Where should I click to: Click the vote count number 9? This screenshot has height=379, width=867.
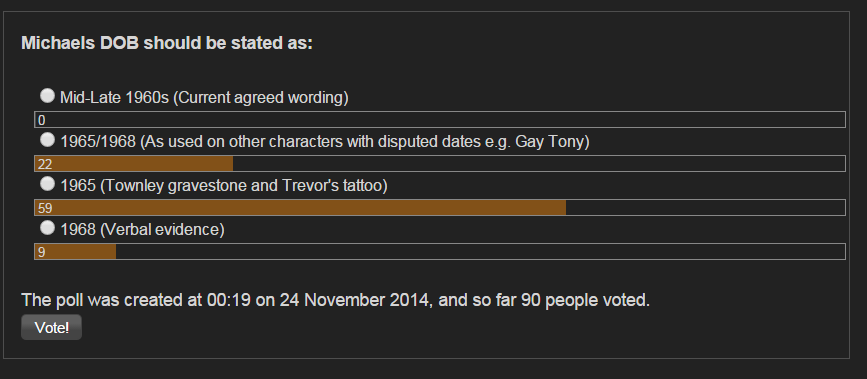41,253
